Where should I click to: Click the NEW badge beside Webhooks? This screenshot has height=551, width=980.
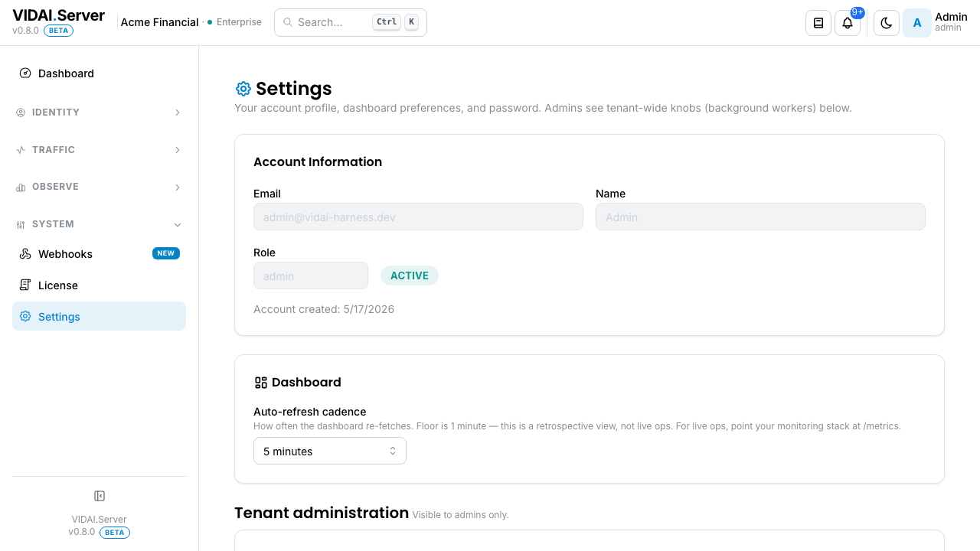[x=166, y=253]
